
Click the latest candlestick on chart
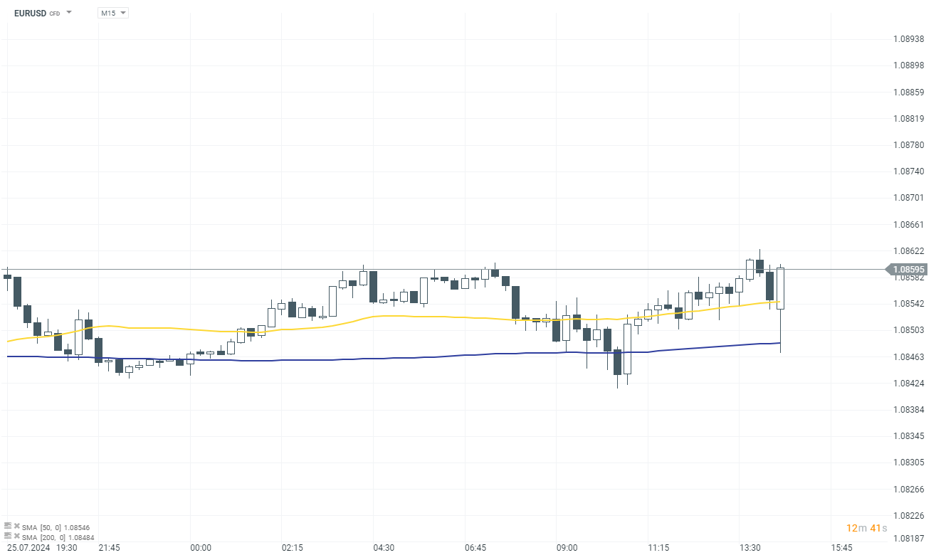pos(780,288)
